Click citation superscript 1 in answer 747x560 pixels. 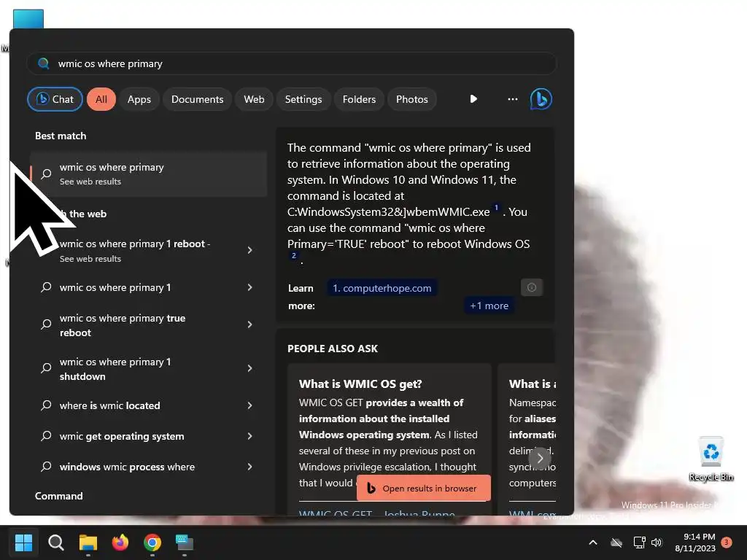click(496, 208)
